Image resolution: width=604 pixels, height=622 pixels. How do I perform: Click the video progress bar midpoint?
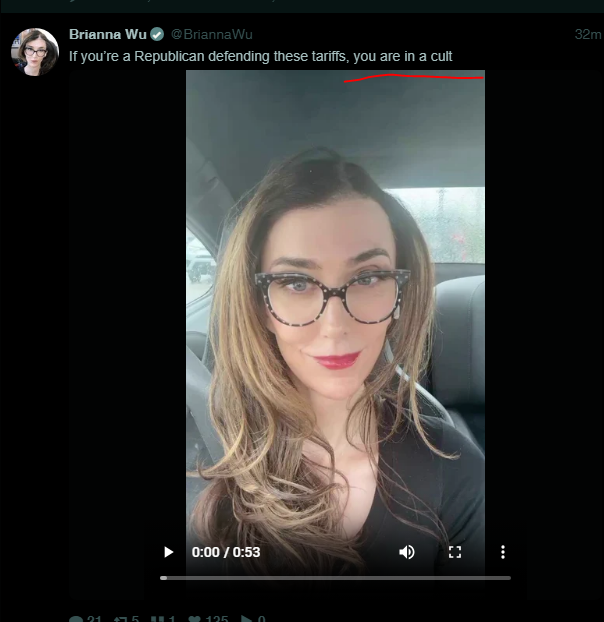[x=335, y=578]
